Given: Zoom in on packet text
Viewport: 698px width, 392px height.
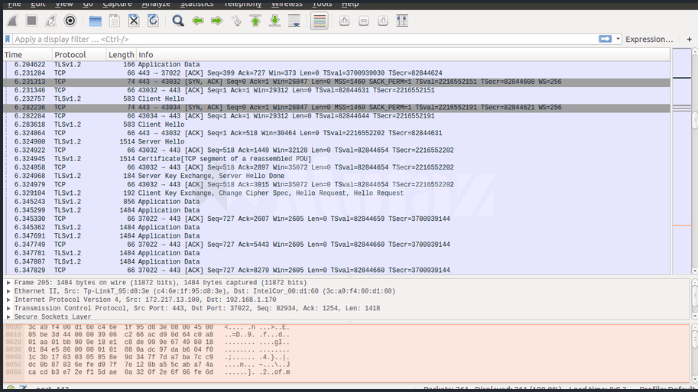Looking at the screenshot, I should (344, 21).
